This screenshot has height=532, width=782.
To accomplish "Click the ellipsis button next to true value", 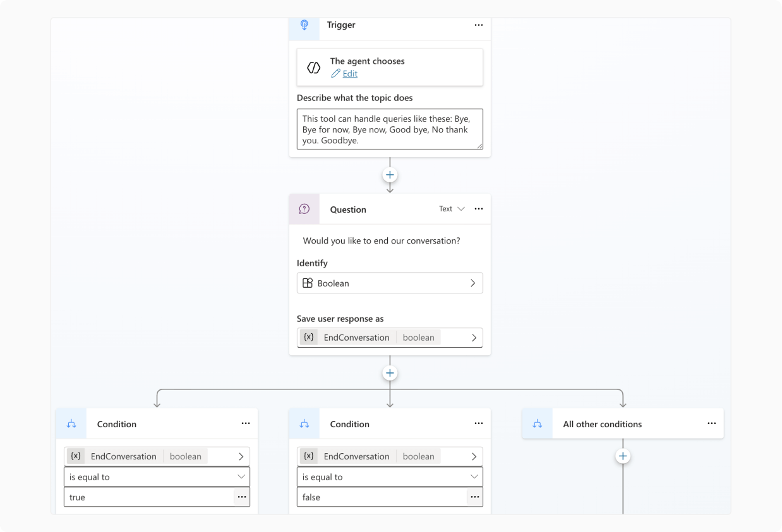I will click(241, 497).
